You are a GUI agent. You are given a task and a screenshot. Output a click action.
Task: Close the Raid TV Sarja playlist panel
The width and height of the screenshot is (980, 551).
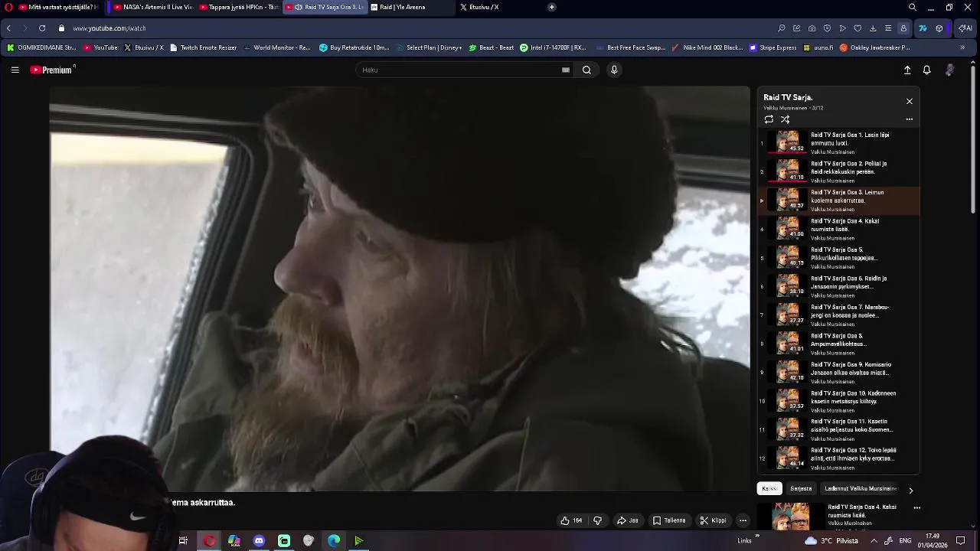910,101
